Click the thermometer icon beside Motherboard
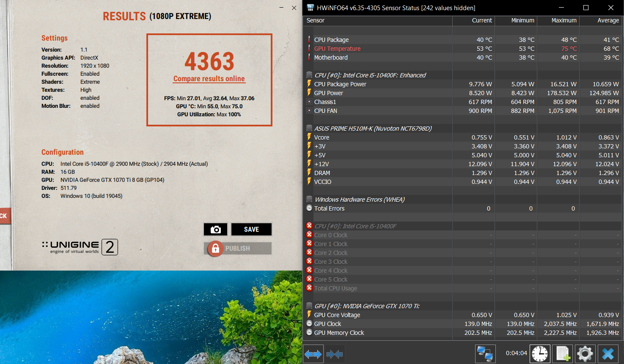The width and height of the screenshot is (624, 364). pos(309,57)
